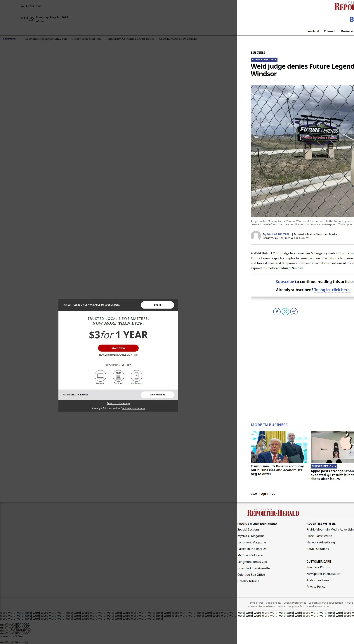Open the Future Legends fence photo
The height and width of the screenshot is (644, 354).
point(302,151)
